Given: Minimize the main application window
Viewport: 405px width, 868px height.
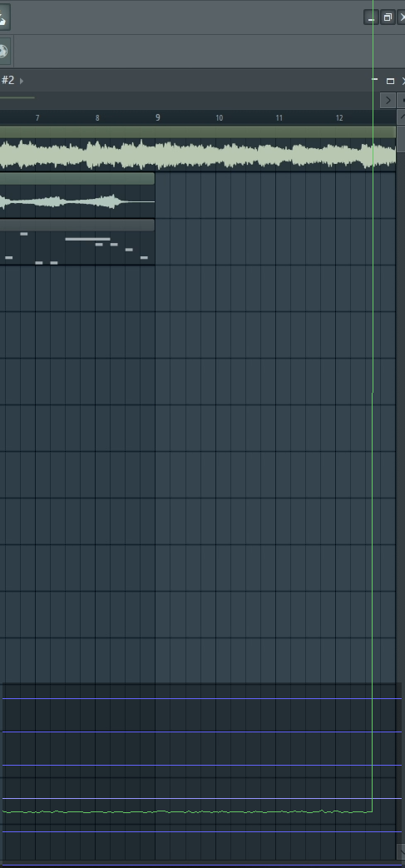Looking at the screenshot, I should (x=371, y=17).
